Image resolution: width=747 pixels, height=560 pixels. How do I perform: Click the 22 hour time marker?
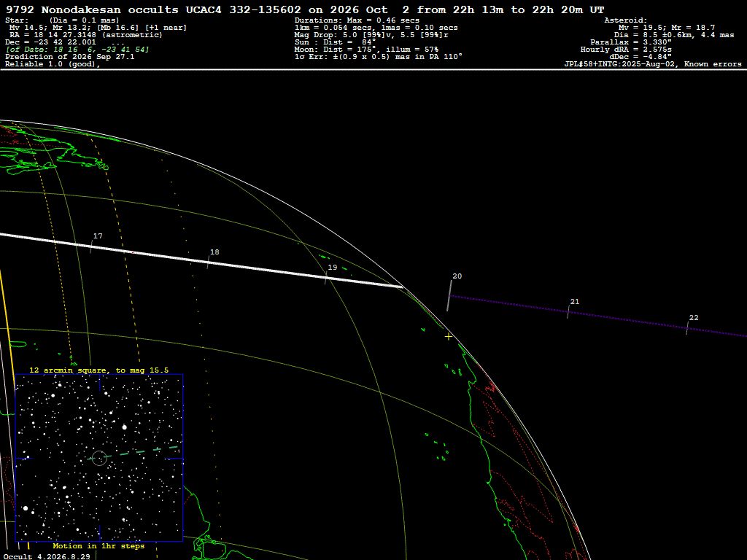[x=694, y=318]
